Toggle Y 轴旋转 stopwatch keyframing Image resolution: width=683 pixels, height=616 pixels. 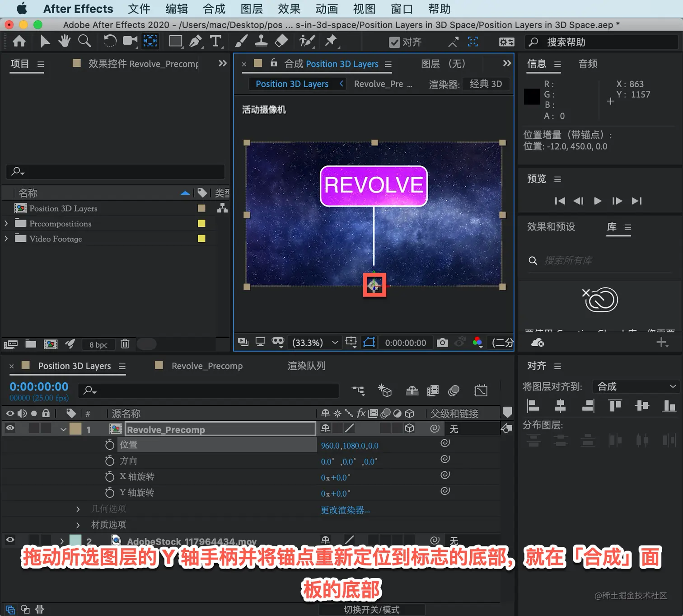point(109,493)
